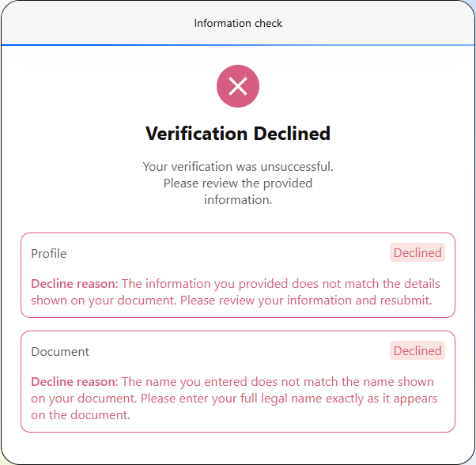Click the Profile section label
The width and height of the screenshot is (476, 465).
(x=48, y=253)
